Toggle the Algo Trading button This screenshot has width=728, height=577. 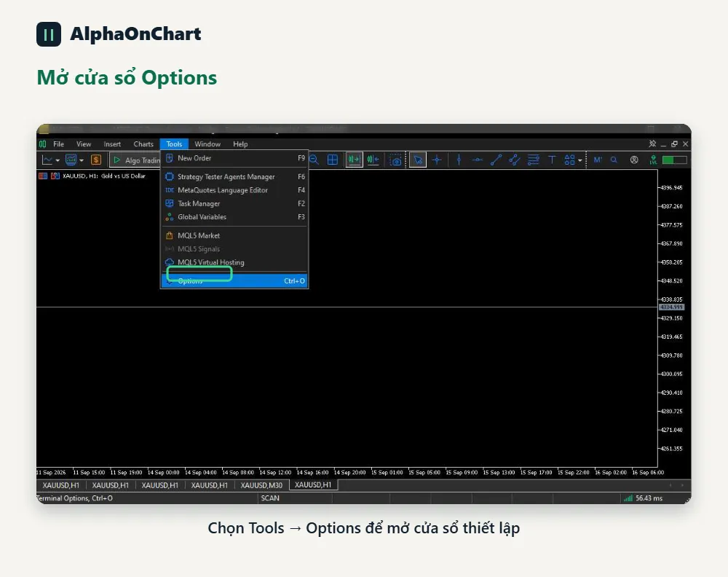(135, 160)
